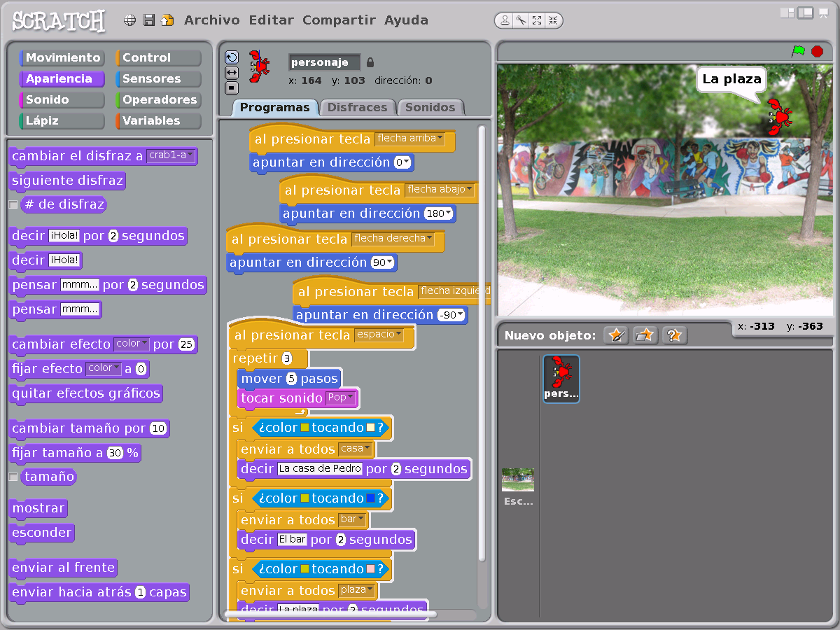Viewport: 840px width, 630px height.
Task: Set sprite rotation to left-right flip only
Action: [x=232, y=73]
